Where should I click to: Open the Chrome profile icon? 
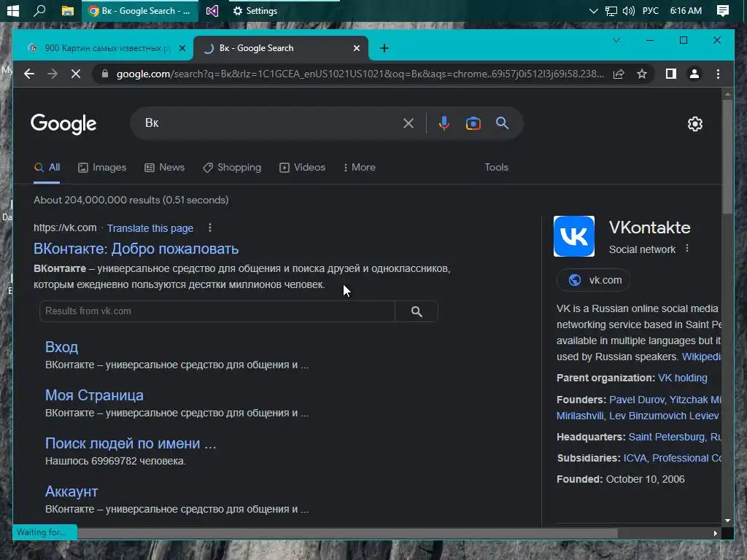[694, 74]
